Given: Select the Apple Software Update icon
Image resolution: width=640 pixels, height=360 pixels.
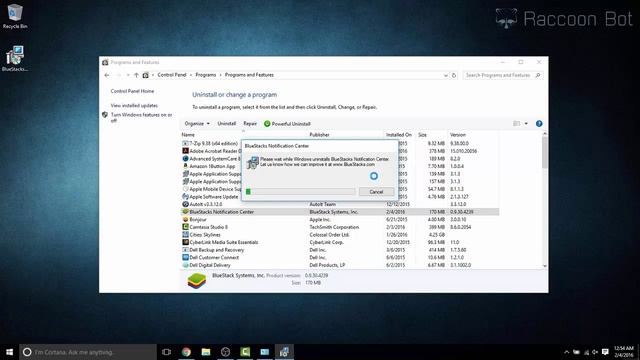Looking at the screenshot, I should click(x=185, y=196).
